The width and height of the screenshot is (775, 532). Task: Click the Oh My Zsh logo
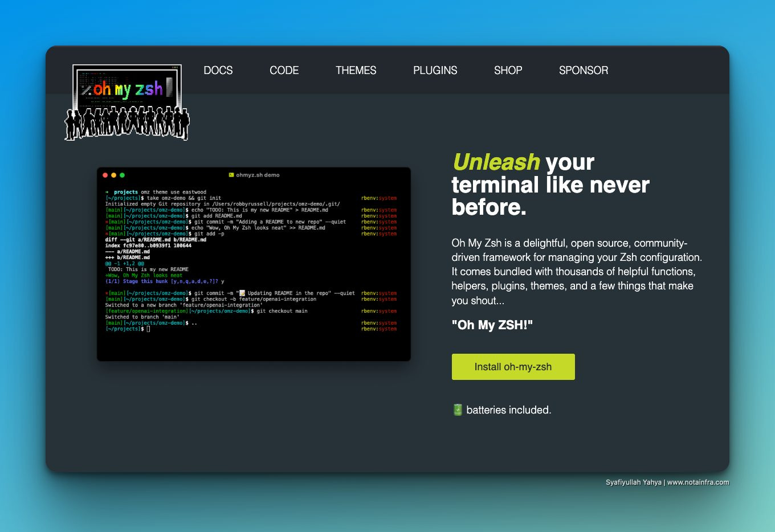pyautogui.click(x=127, y=103)
